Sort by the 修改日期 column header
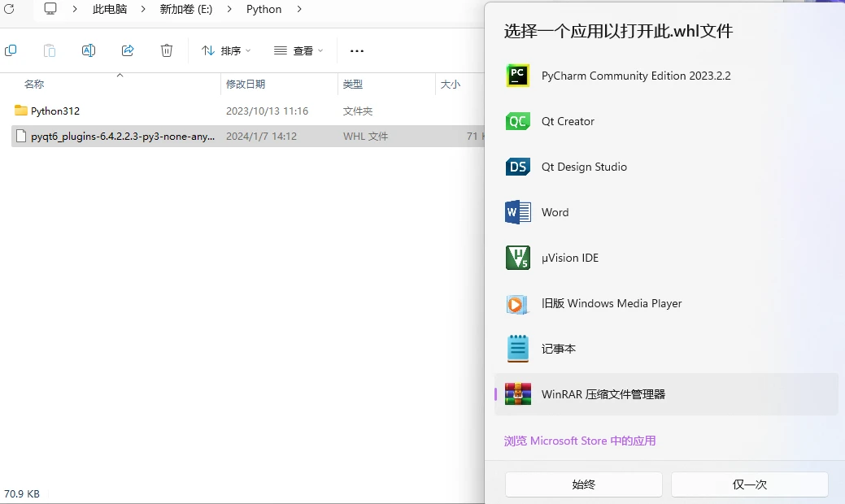 (x=246, y=84)
